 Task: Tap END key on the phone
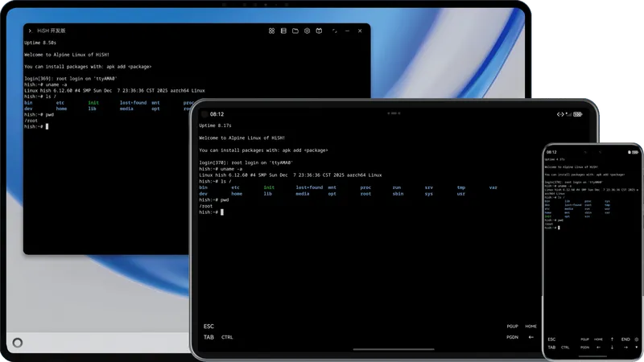point(625,339)
